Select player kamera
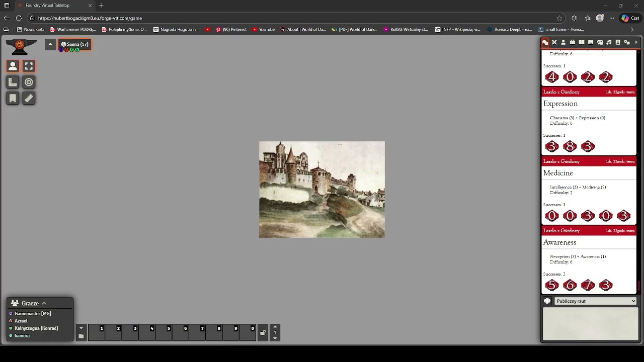The image size is (644, 362). point(22,336)
